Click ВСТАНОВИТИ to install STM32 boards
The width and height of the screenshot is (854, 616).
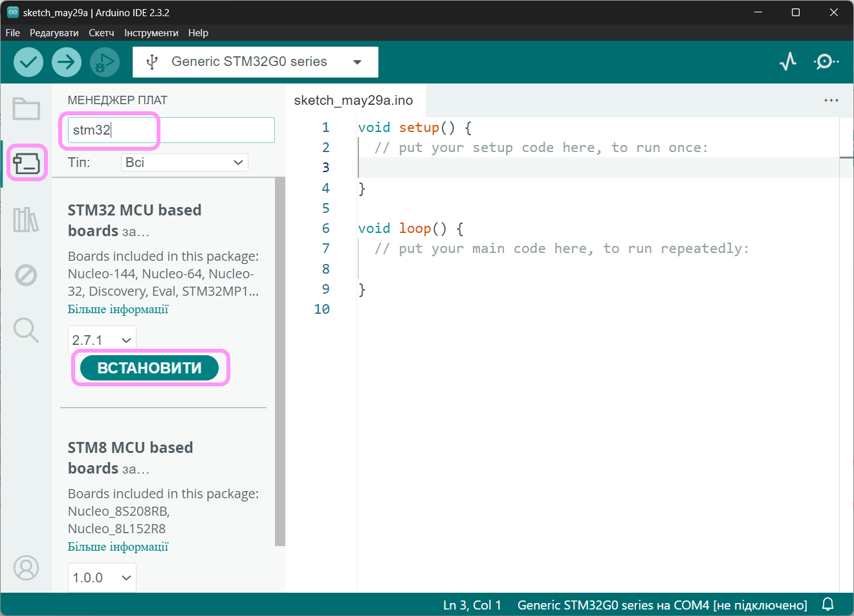pos(149,368)
